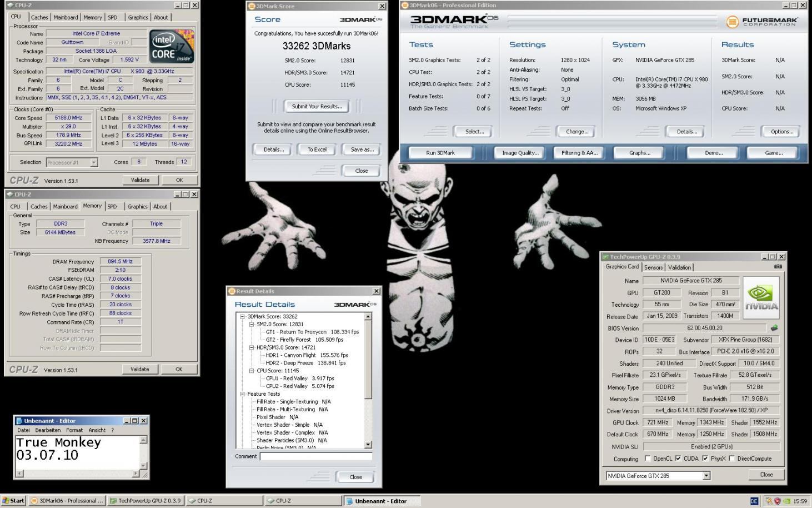Click the Comment input field
The height and width of the screenshot is (508, 812).
point(315,456)
